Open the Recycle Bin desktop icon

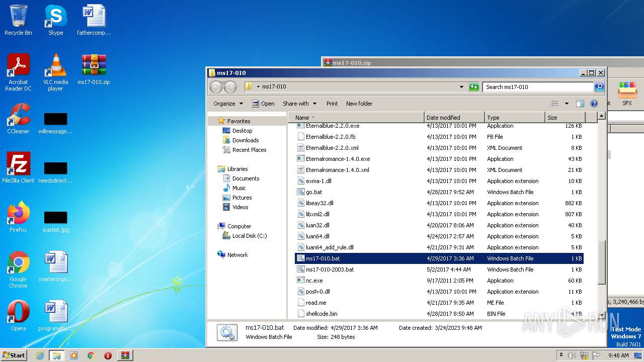18,20
